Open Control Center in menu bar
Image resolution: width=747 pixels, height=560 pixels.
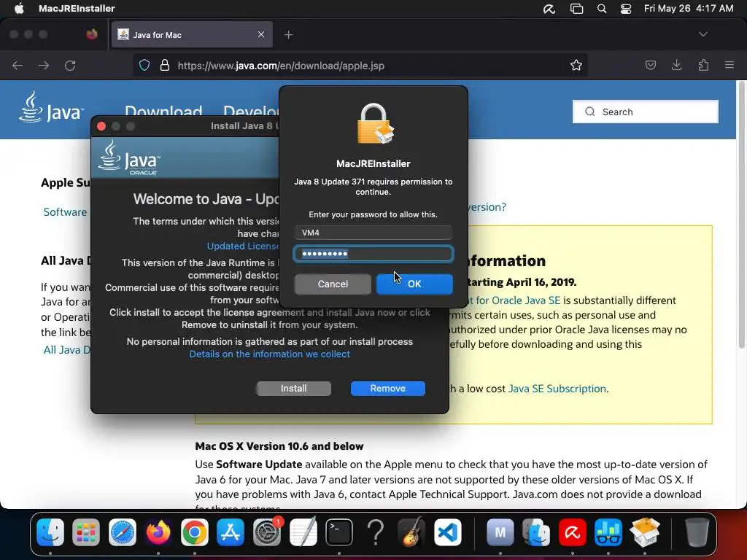[625, 9]
